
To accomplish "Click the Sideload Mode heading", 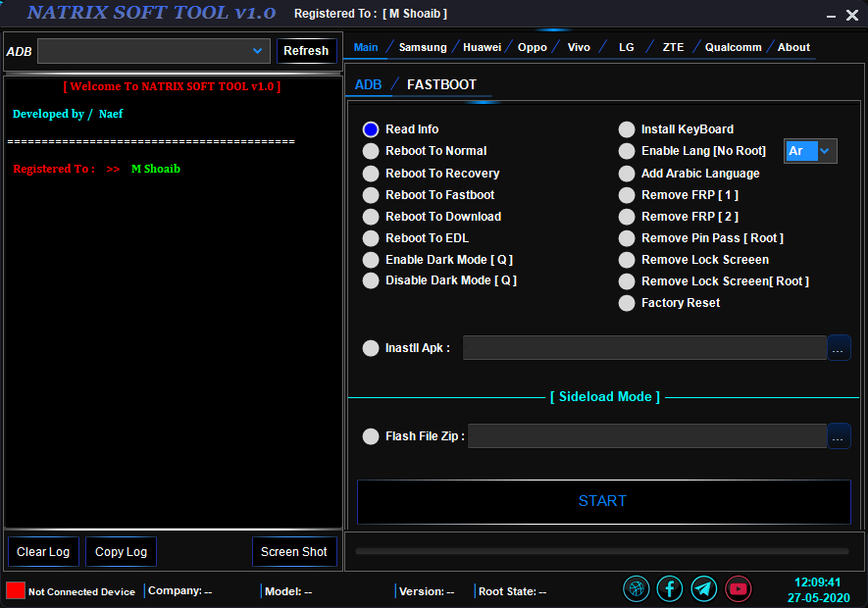I will click(604, 396).
